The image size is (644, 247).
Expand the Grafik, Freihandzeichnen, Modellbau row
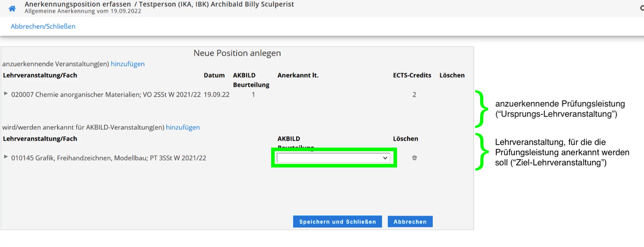point(6,157)
